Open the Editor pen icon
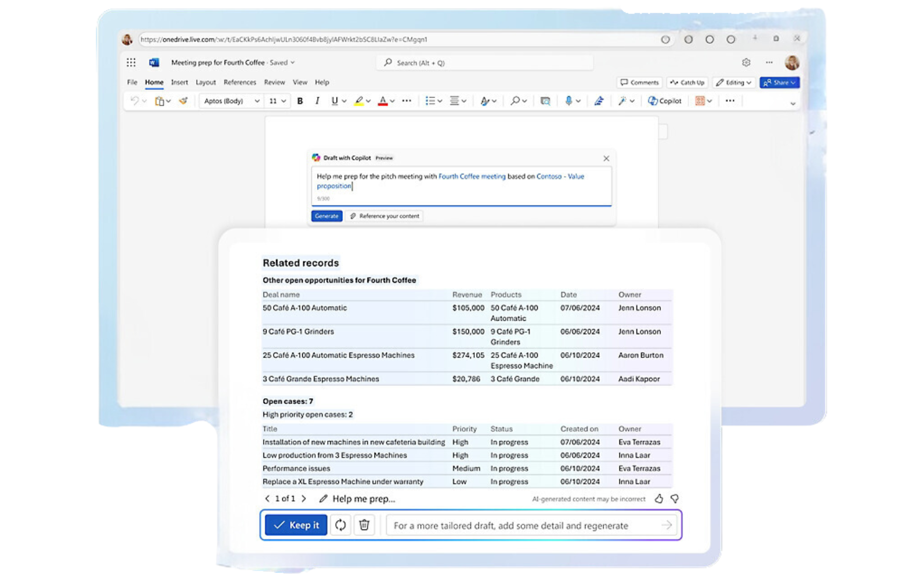 pos(598,101)
